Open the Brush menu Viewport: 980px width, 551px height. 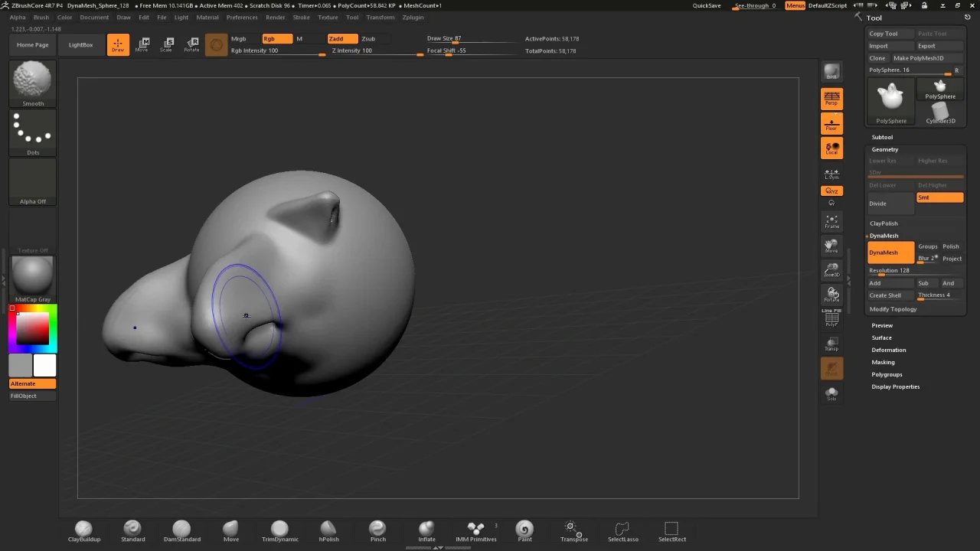pos(41,17)
